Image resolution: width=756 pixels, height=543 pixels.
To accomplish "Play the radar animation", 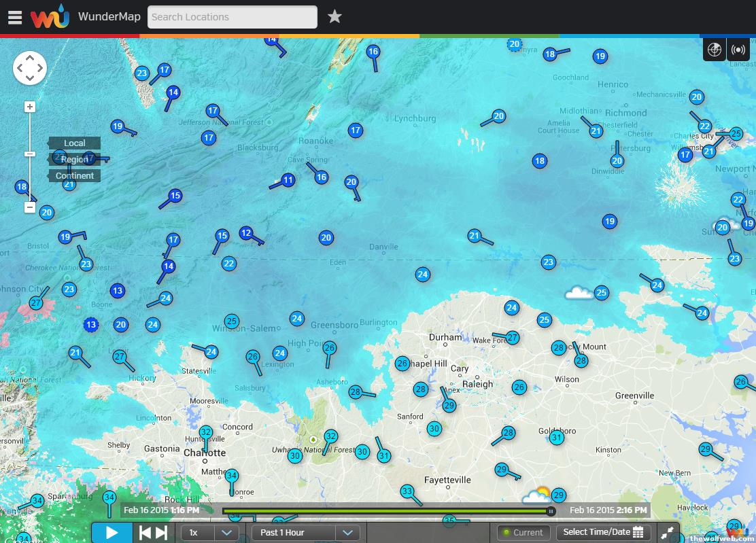I will [x=112, y=533].
